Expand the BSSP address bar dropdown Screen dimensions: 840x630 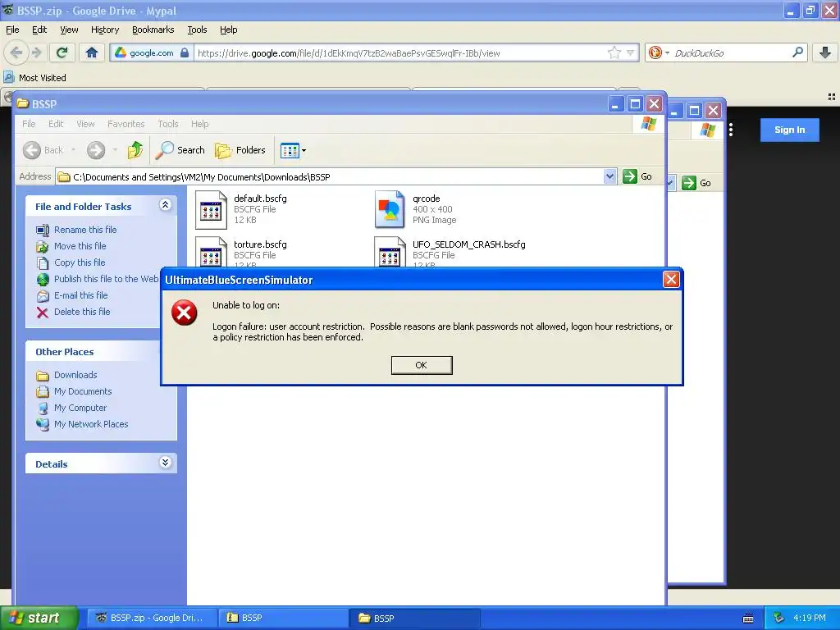(x=609, y=176)
